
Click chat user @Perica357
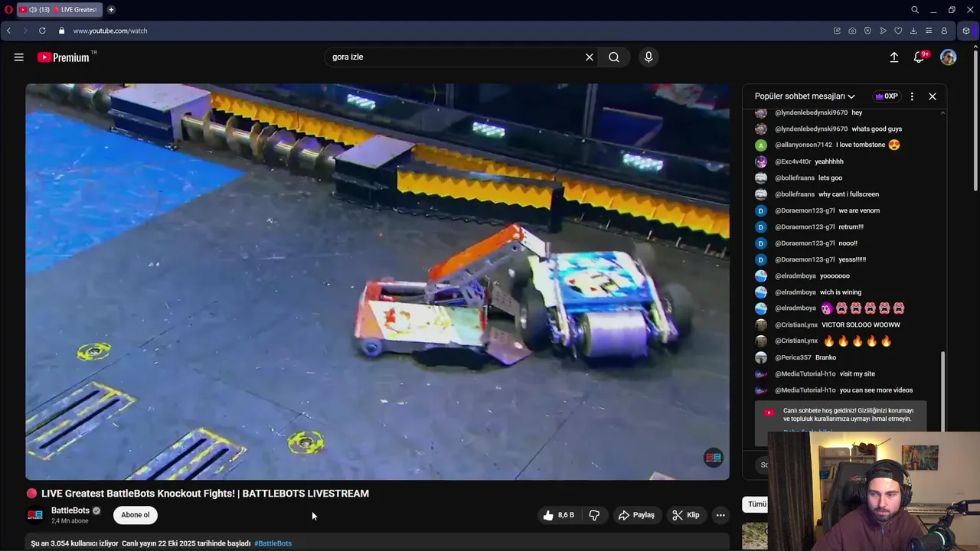[x=793, y=357]
